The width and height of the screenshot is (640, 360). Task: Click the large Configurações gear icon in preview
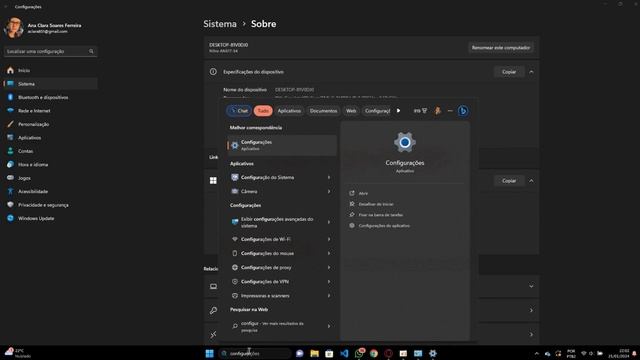405,142
